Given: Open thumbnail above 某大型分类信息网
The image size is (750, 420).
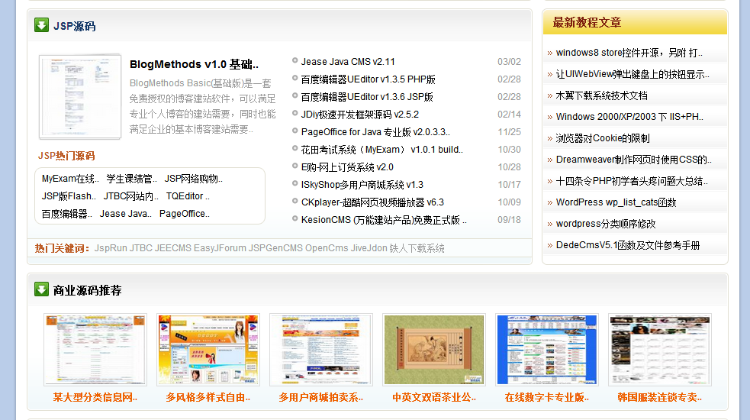Looking at the screenshot, I should click(95, 350).
